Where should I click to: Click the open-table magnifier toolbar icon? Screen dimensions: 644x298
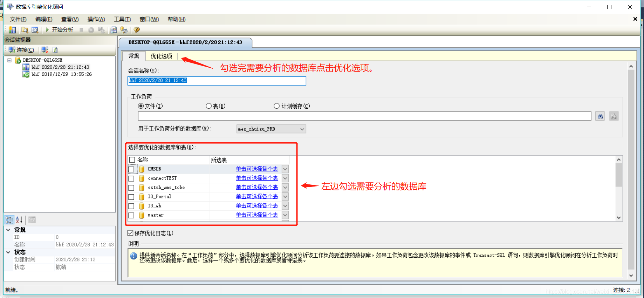click(x=35, y=30)
